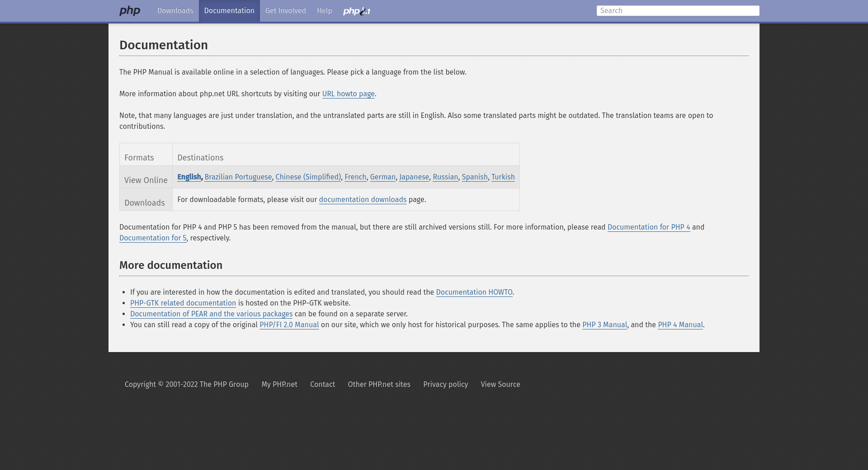Click View Source in the footer
Screen dimensions: 868x470
click(500, 385)
